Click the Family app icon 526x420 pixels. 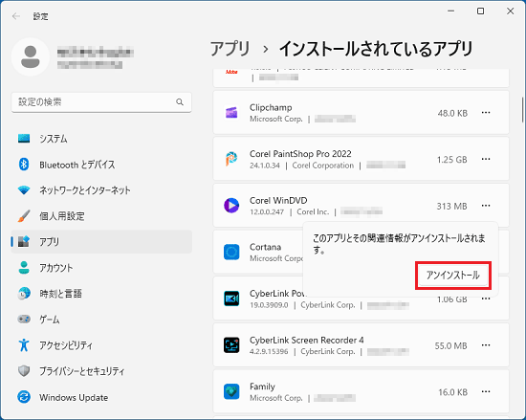231,391
